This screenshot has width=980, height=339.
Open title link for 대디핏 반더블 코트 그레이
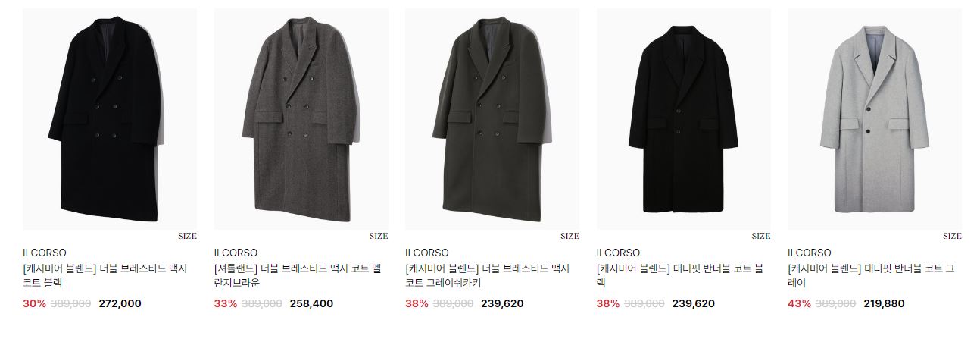pyautogui.click(x=871, y=276)
